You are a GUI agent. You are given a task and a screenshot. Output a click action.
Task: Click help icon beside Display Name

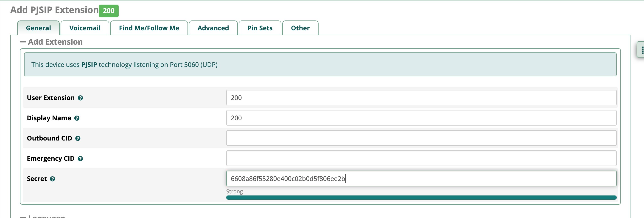77,118
